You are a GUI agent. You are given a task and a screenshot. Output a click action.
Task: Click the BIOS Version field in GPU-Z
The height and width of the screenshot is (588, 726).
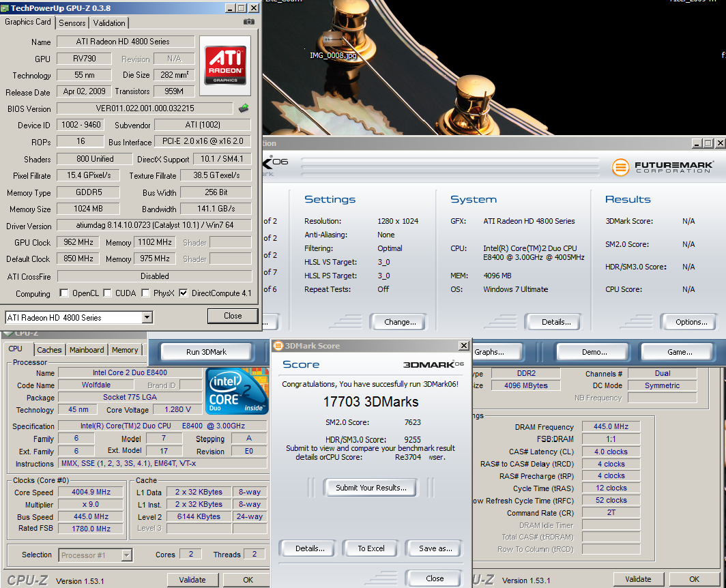pos(145,108)
